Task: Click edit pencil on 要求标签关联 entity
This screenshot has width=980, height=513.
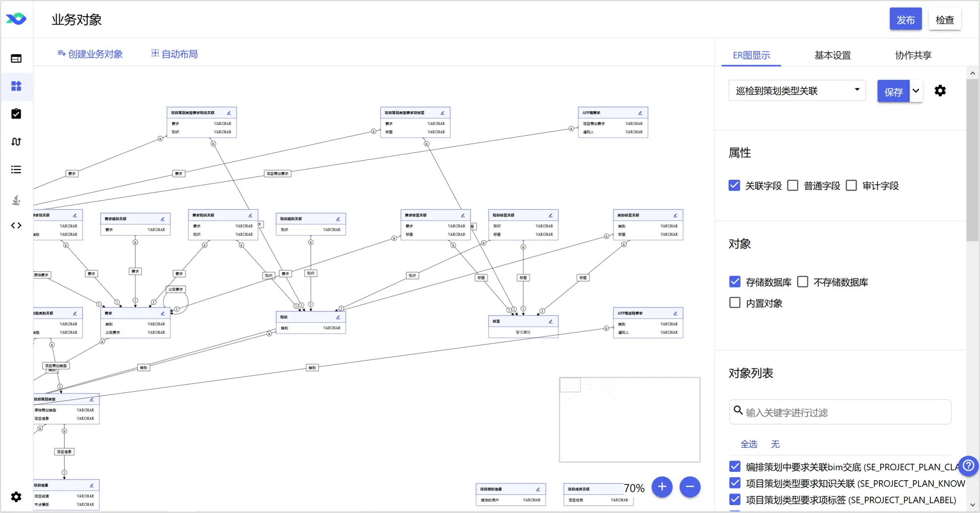Action: [x=463, y=216]
